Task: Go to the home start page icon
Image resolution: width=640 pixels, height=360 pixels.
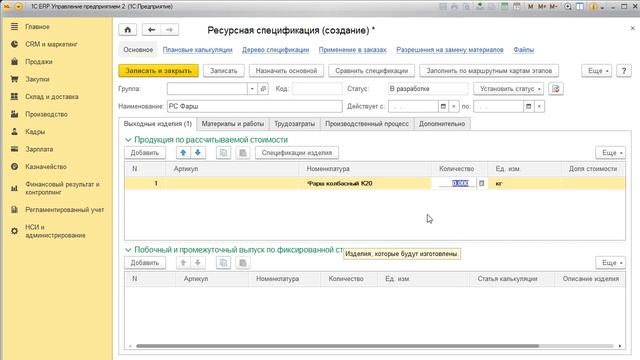Action: coord(128,30)
